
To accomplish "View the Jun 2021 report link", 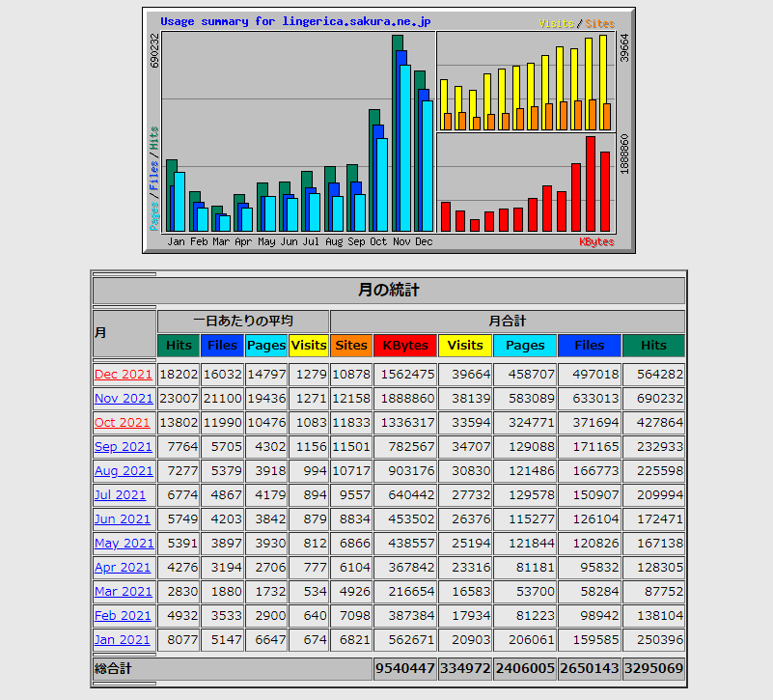I will (x=123, y=518).
